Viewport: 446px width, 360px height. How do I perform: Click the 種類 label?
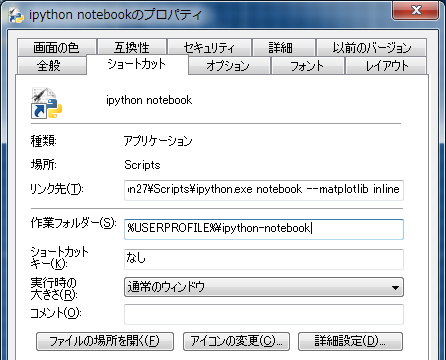[44, 141]
